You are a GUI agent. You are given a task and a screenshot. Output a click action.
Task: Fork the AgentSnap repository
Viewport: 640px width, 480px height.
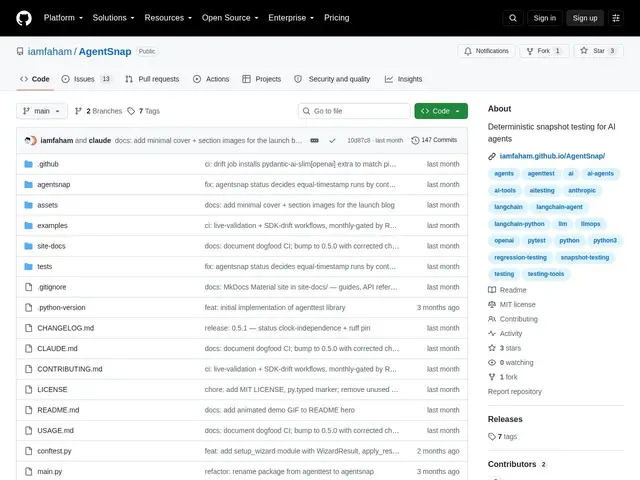[544, 51]
